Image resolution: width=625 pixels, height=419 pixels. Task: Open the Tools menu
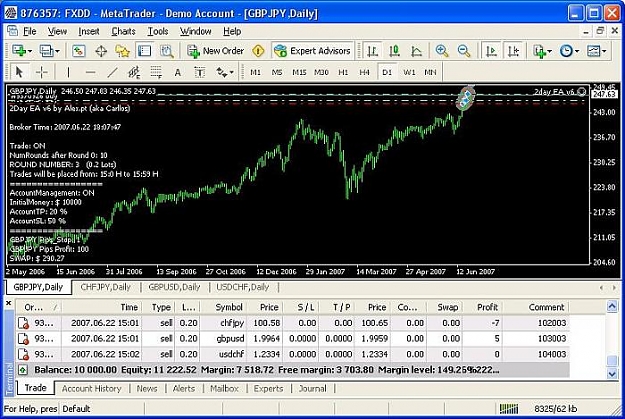[x=158, y=31]
